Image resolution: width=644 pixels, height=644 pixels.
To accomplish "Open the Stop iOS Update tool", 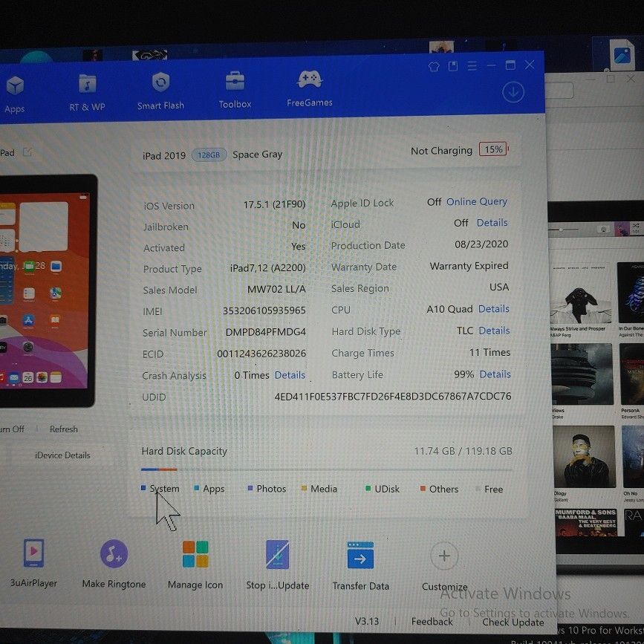I will pos(278,565).
